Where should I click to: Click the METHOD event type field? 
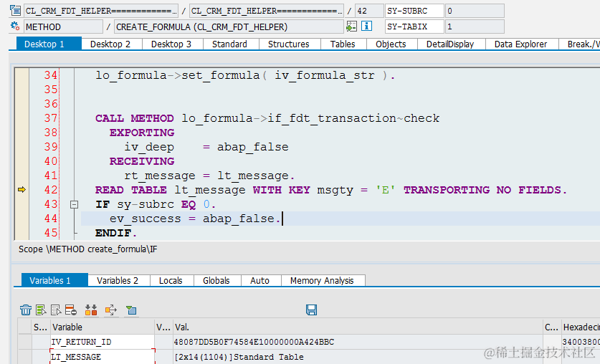[x=64, y=27]
